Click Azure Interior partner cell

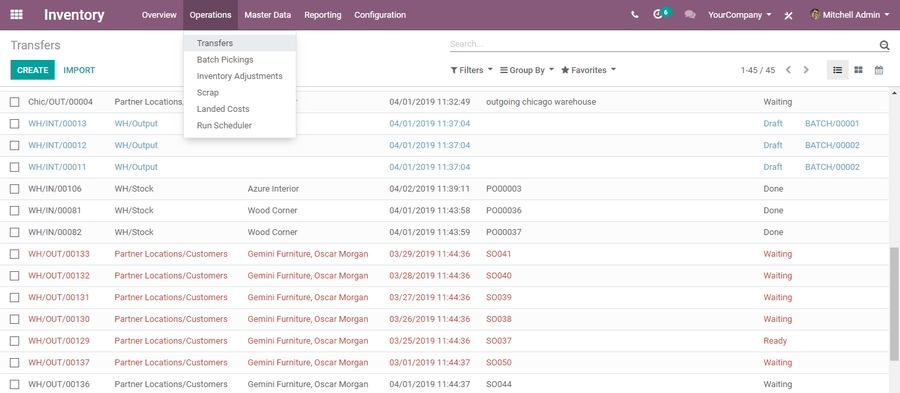[273, 189]
